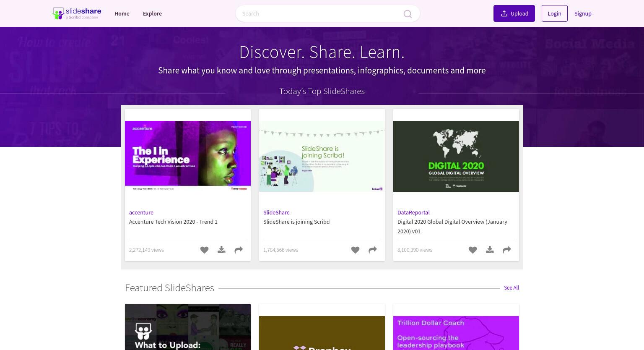
Task: Click the Upload button
Action: [514, 13]
